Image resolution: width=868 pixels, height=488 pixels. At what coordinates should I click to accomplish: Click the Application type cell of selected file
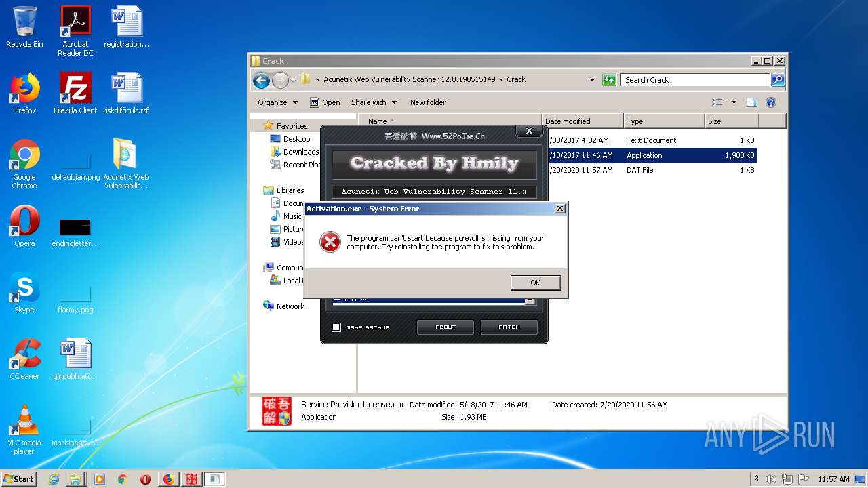644,155
